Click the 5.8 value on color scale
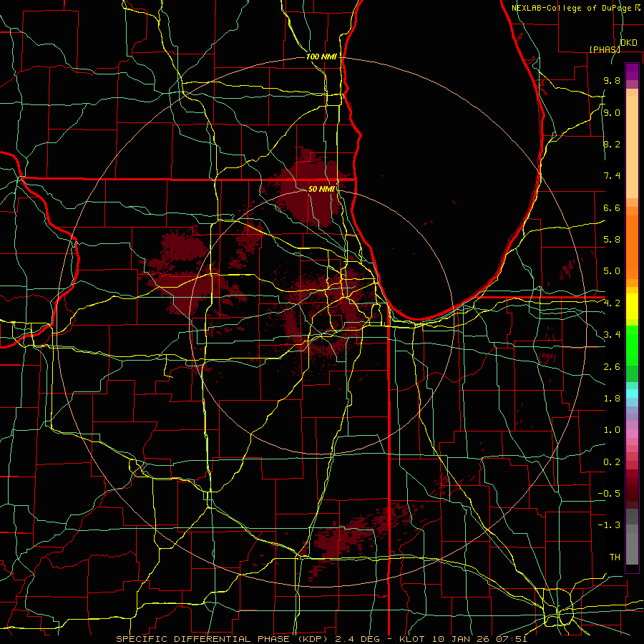Image resolution: width=644 pixels, height=644 pixels. pyautogui.click(x=612, y=240)
